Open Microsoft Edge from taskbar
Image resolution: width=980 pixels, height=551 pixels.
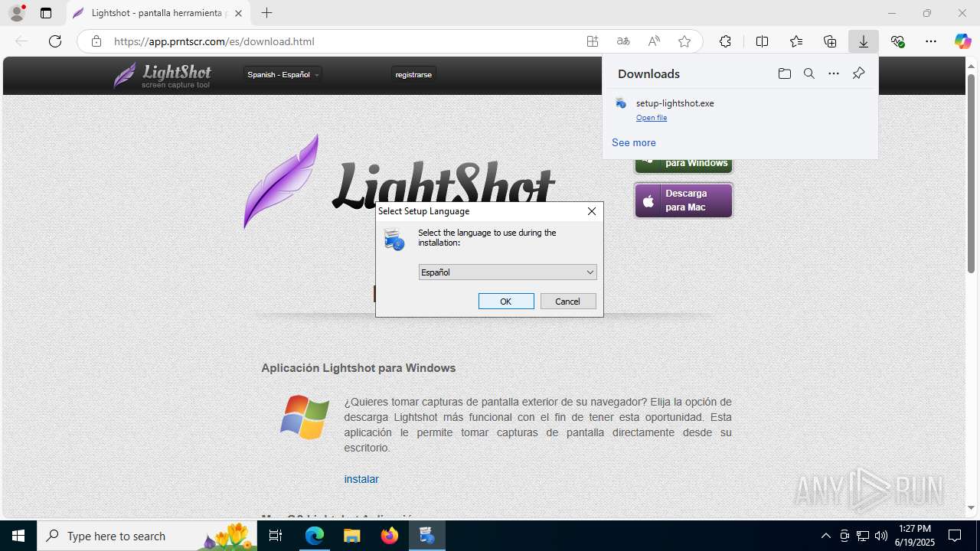[315, 536]
